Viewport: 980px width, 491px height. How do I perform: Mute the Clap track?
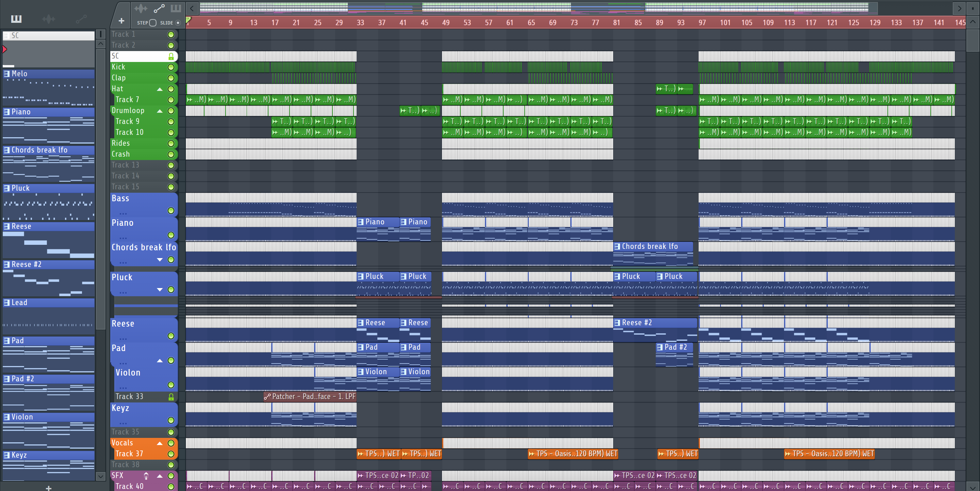coord(171,78)
